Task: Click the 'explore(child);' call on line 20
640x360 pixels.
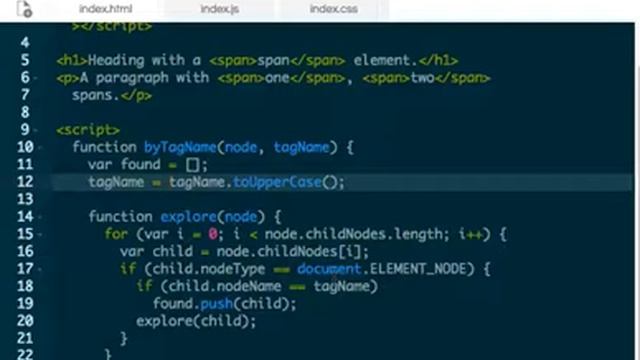Action: click(x=196, y=321)
